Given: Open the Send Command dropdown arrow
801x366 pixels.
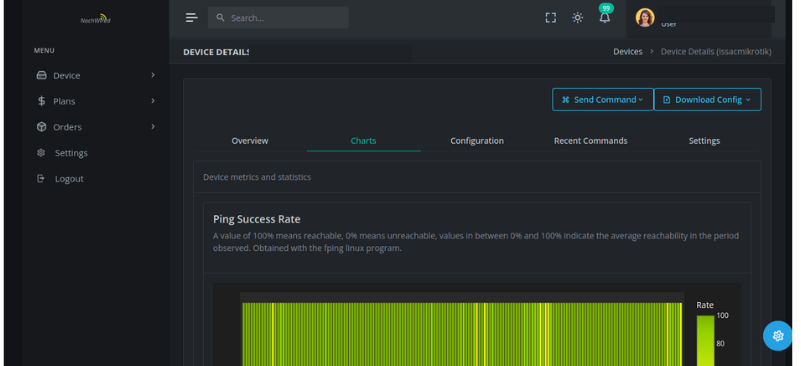Looking at the screenshot, I should (641, 100).
